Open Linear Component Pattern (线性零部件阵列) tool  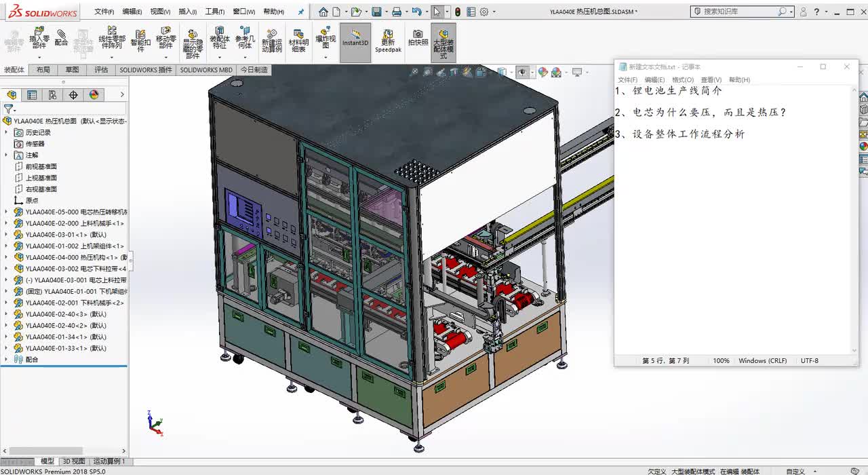click(112, 38)
